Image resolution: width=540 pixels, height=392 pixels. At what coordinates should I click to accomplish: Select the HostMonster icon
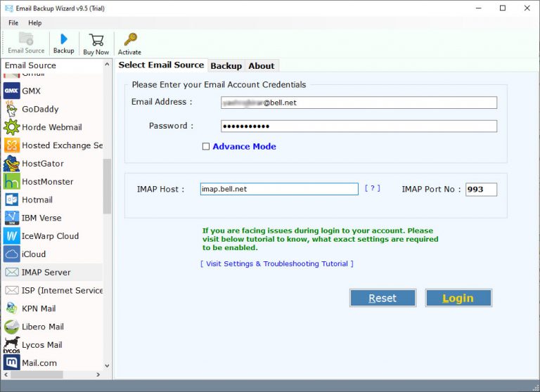[12, 181]
